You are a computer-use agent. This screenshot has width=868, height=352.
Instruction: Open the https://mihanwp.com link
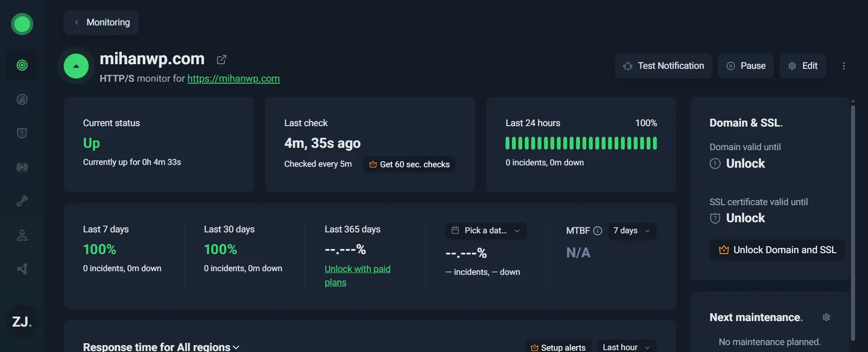(x=233, y=79)
